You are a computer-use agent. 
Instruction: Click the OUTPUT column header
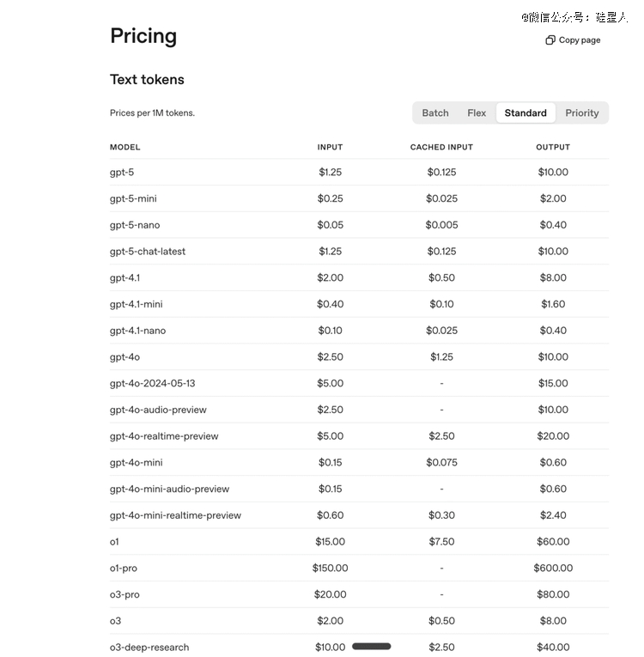pos(553,148)
